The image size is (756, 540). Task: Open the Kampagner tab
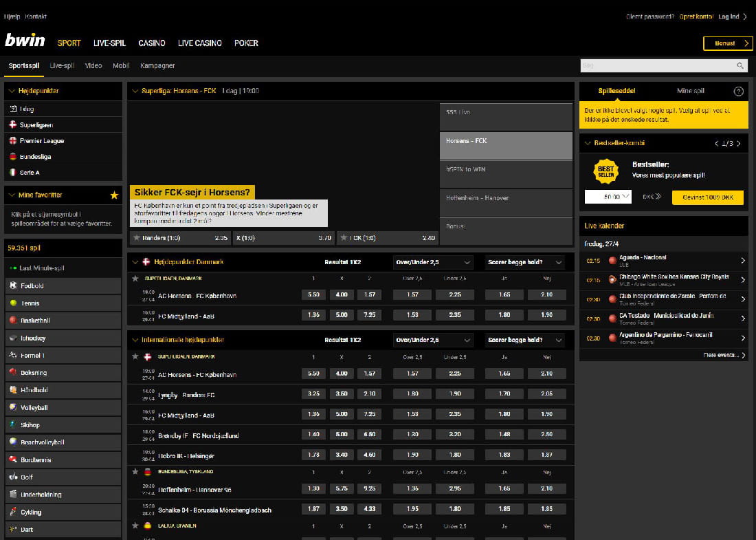[x=157, y=65]
